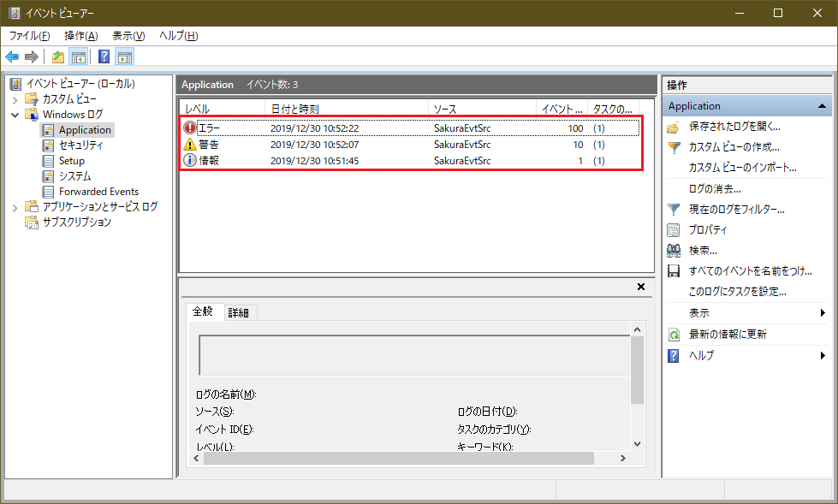Click the back arrow in the toolbar
Image resolution: width=838 pixels, height=504 pixels.
coord(12,57)
